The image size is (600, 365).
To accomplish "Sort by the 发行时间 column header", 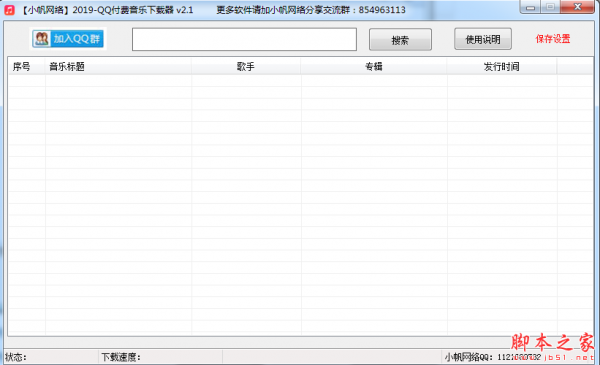I will 502,67.
